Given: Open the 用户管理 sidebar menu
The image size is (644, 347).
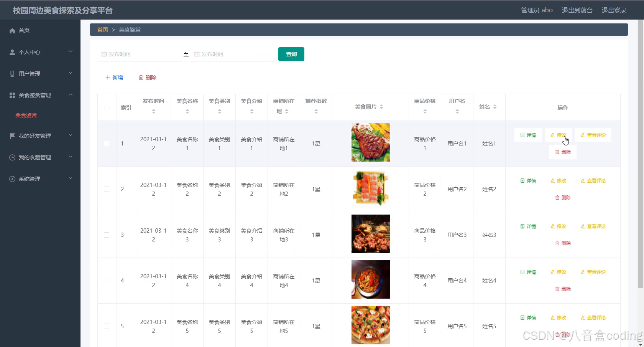Looking at the screenshot, I should coord(40,74).
